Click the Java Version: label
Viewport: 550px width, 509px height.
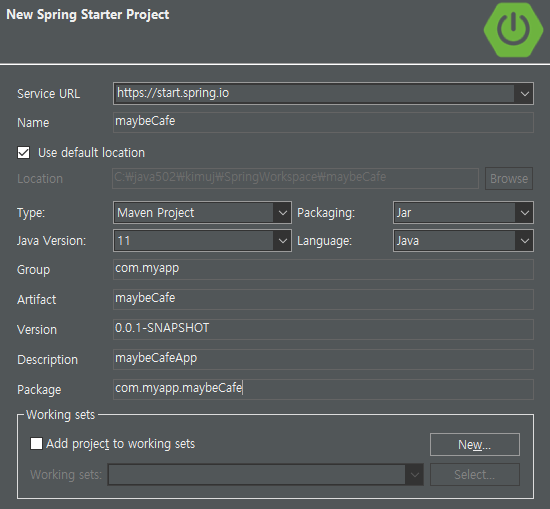(52, 241)
